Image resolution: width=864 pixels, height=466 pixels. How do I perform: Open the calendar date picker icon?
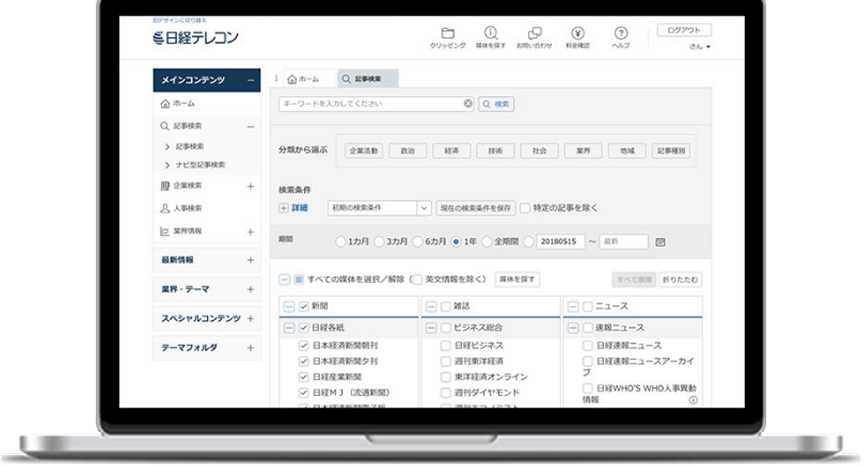coord(660,241)
